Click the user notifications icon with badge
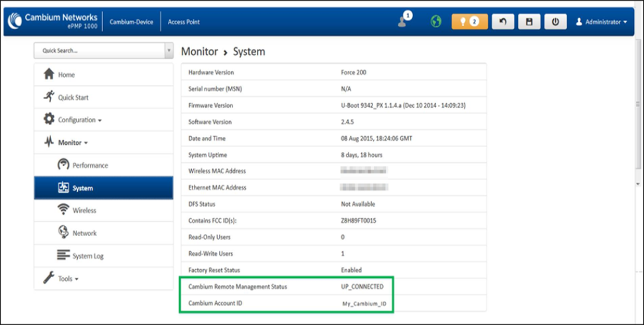The height and width of the screenshot is (329, 644). [x=403, y=21]
